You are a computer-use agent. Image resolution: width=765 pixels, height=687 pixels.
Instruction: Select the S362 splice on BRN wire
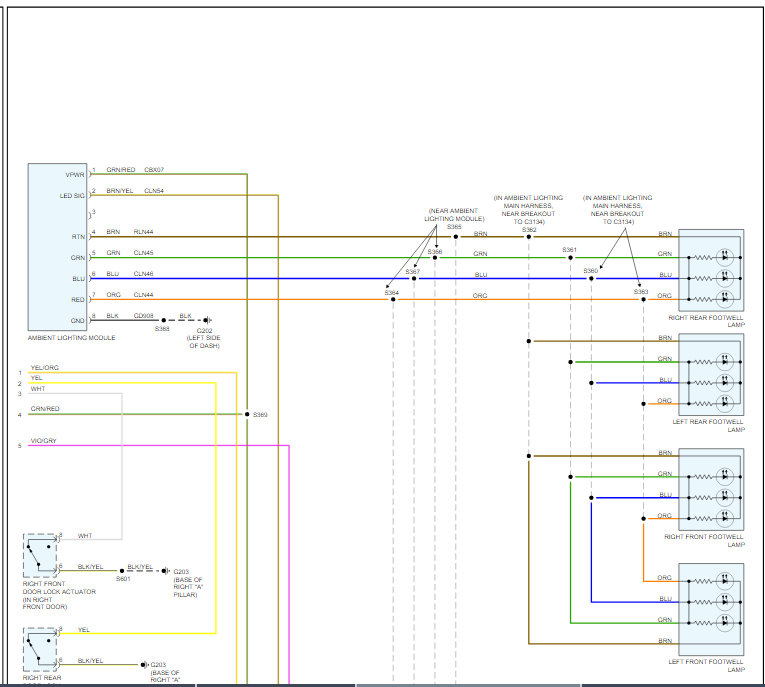(528, 237)
